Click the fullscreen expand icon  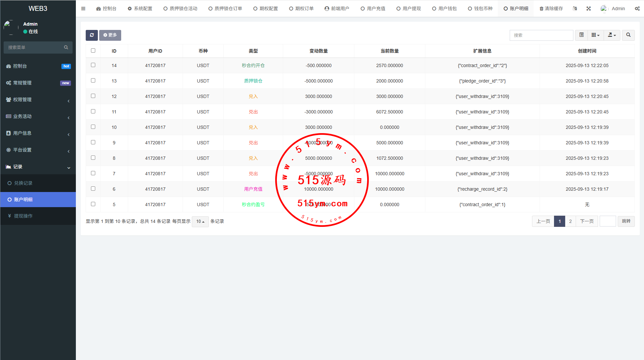click(x=588, y=9)
